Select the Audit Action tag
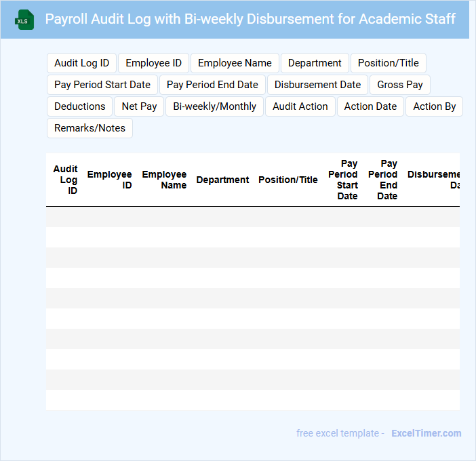Viewport: 476px width, 461px height. [x=300, y=106]
